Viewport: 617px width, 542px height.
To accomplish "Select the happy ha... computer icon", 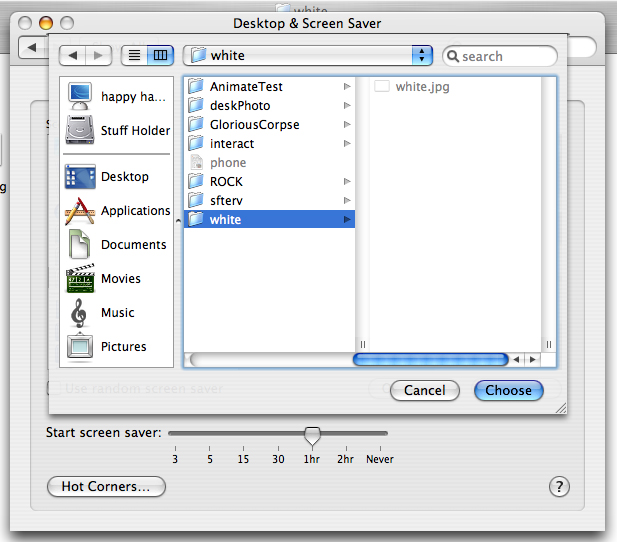I will coord(80,96).
